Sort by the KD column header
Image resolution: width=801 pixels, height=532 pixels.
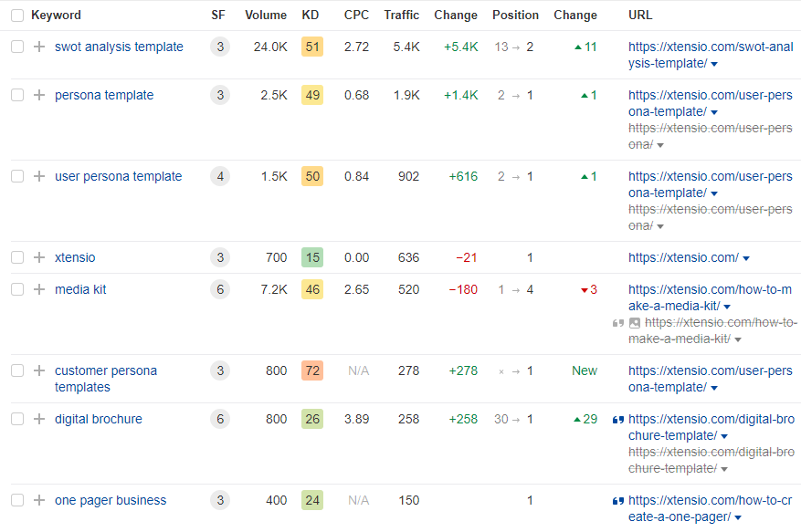coord(311,16)
